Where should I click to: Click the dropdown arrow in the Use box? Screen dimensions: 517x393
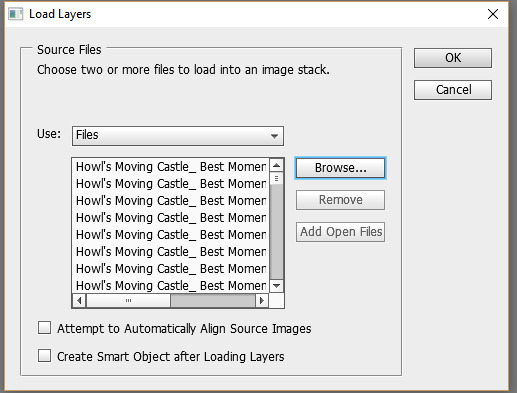pyautogui.click(x=274, y=136)
